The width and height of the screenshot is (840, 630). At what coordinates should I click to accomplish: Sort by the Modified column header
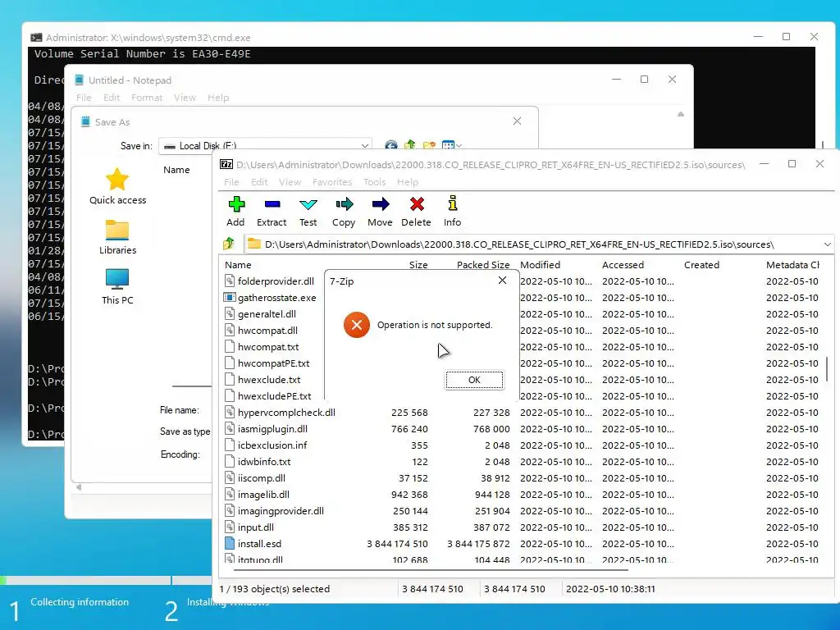click(x=540, y=265)
